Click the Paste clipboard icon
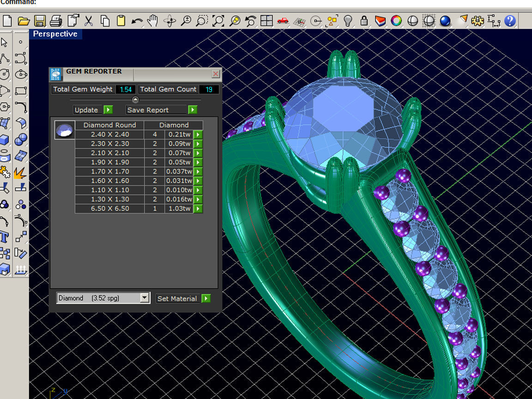532x399 pixels. pos(121,21)
